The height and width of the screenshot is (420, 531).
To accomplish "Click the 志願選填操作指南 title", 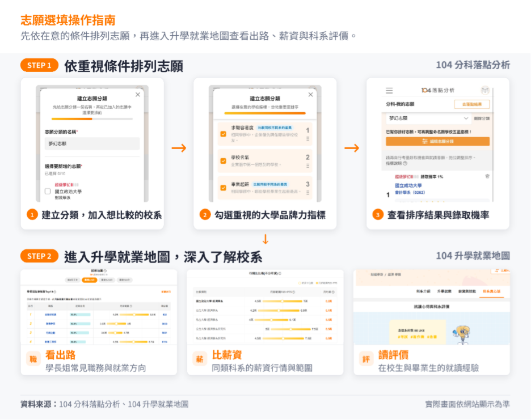I will (68, 20).
